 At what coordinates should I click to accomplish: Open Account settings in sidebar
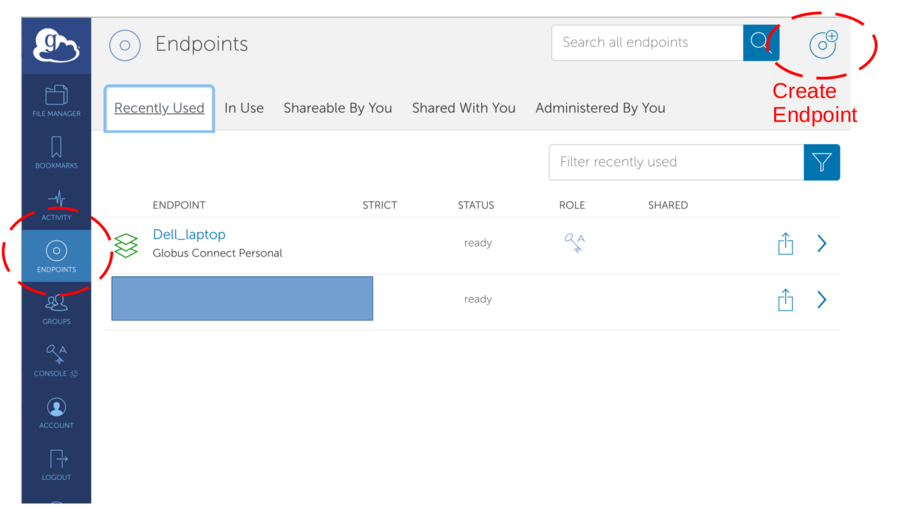pyautogui.click(x=56, y=412)
